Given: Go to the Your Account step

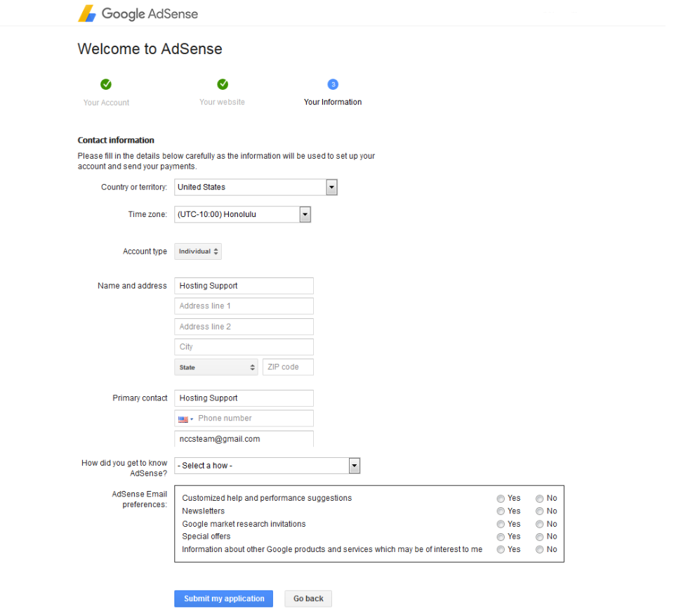Looking at the screenshot, I should pyautogui.click(x=106, y=103).
